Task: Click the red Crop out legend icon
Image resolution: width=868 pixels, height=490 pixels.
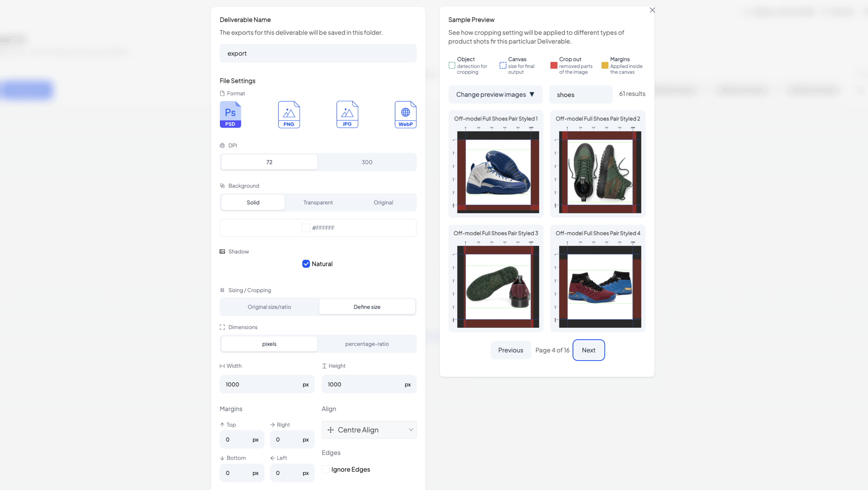Action: 554,65
